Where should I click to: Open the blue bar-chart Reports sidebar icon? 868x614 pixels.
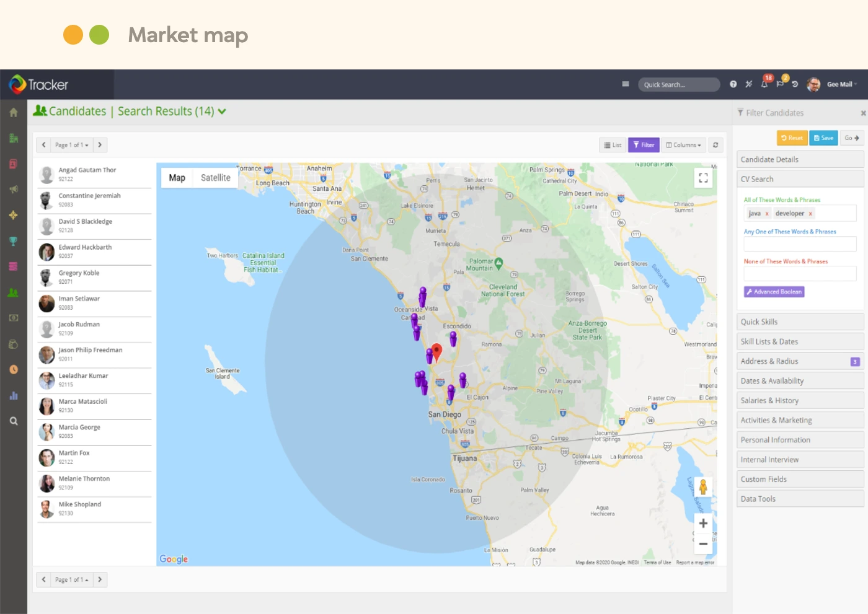coord(13,395)
